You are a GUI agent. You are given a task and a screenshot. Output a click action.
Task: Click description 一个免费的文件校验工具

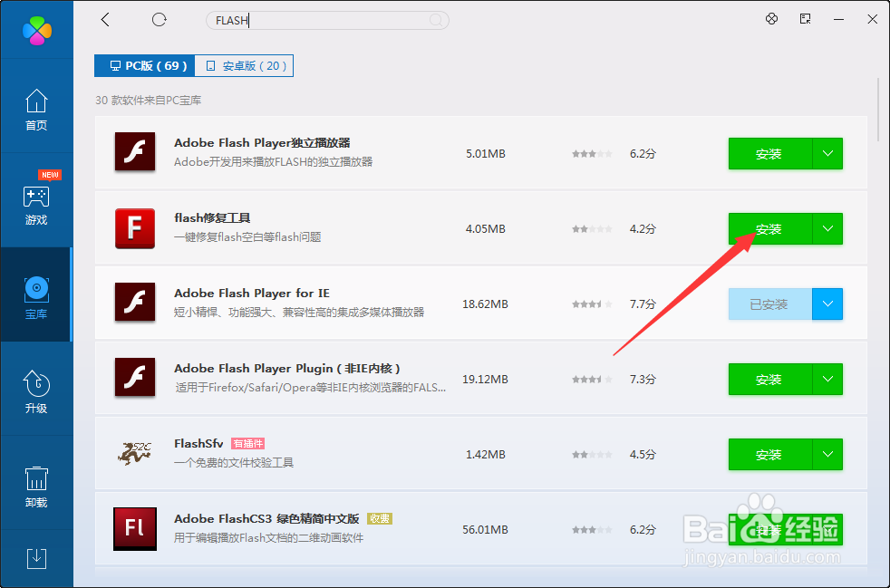pyautogui.click(x=234, y=463)
